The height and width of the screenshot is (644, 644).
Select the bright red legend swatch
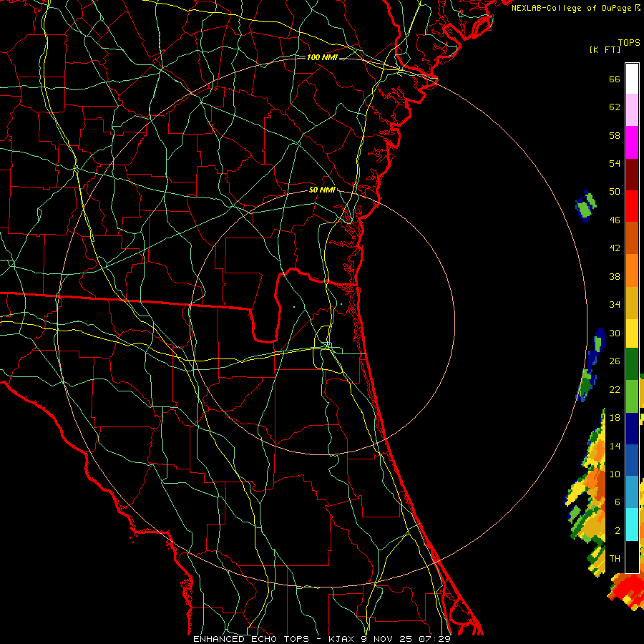click(x=632, y=206)
